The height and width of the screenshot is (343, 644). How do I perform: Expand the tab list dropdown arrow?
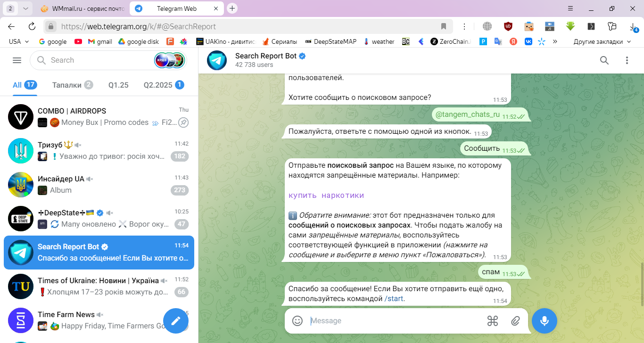coord(25,8)
